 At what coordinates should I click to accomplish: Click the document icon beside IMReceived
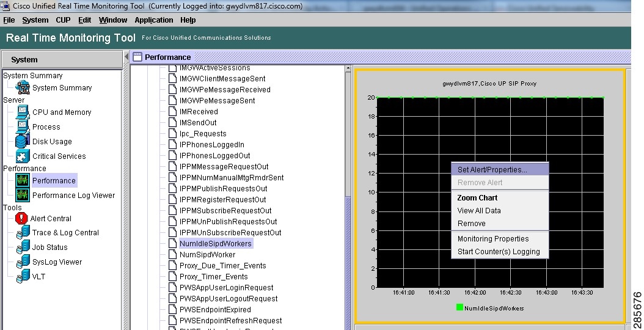(x=173, y=111)
